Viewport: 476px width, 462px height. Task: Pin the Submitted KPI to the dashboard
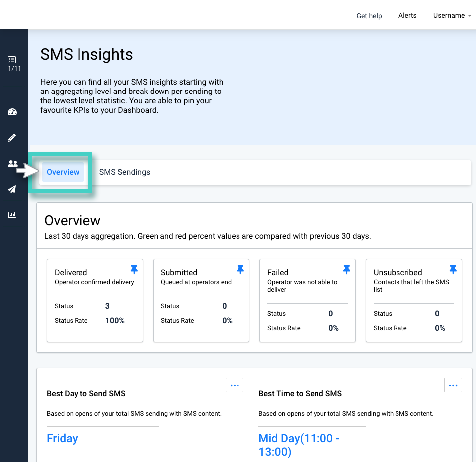[x=240, y=269]
